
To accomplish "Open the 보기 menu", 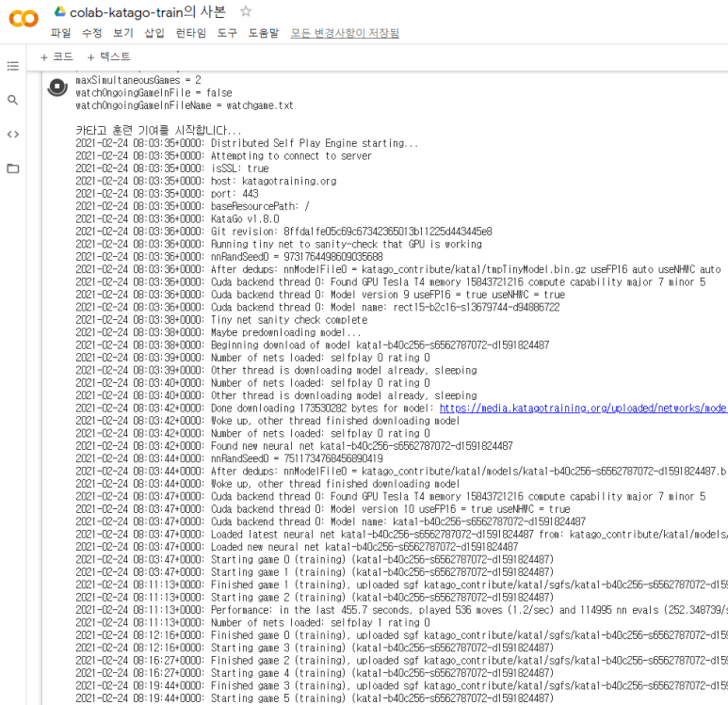I will [x=123, y=33].
